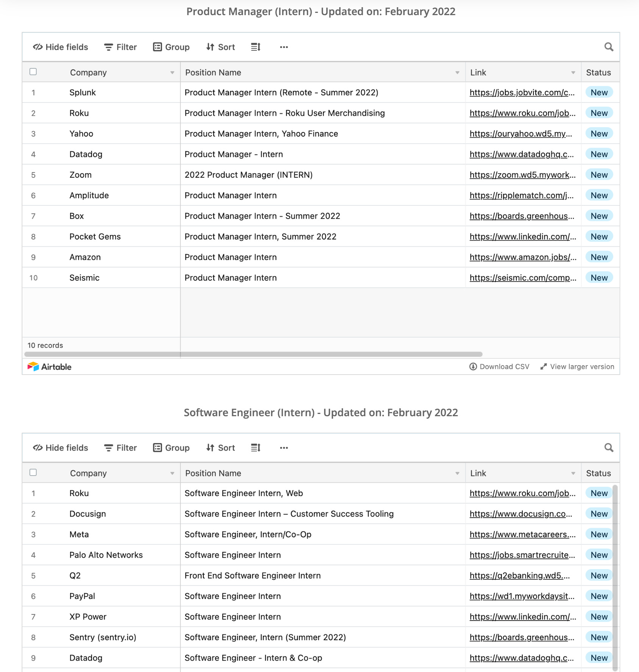The image size is (639, 672).
Task: Click Status column header in Product Manager table
Action: tap(600, 73)
